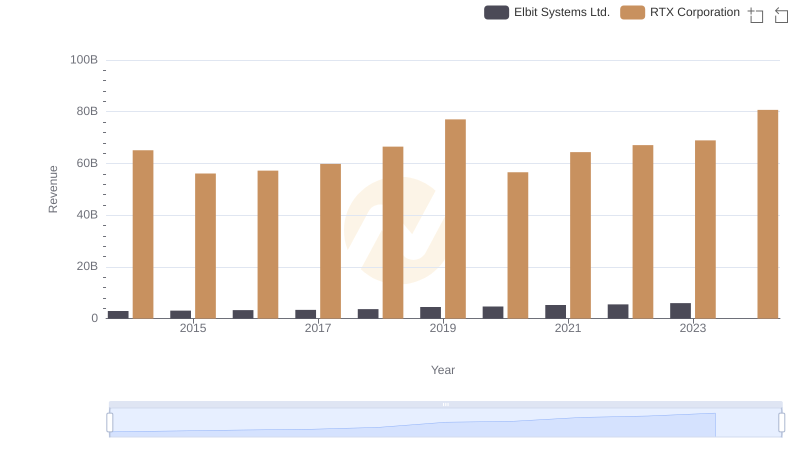Click the 2023 x-axis label
The width and height of the screenshot is (800, 461).
(x=693, y=328)
